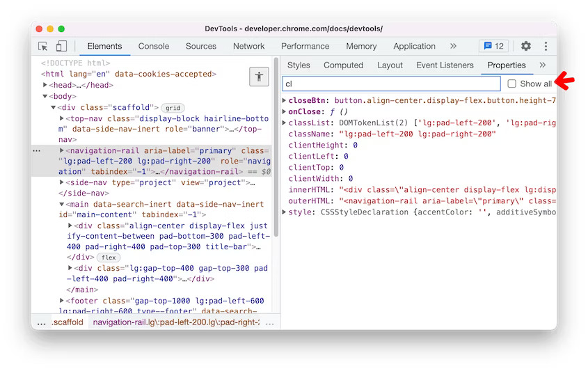Show more main tabs chevron
This screenshot has width=588, height=371.
(453, 46)
